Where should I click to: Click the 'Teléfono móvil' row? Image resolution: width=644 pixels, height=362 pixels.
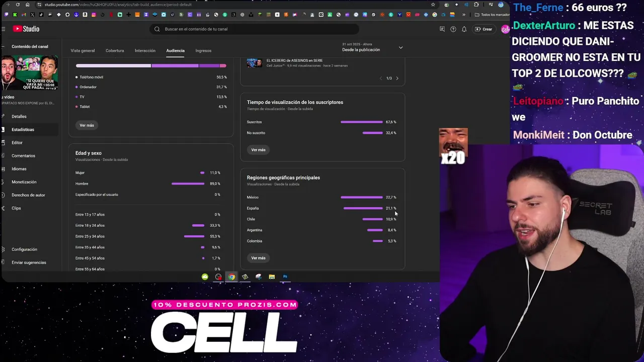[x=151, y=77]
